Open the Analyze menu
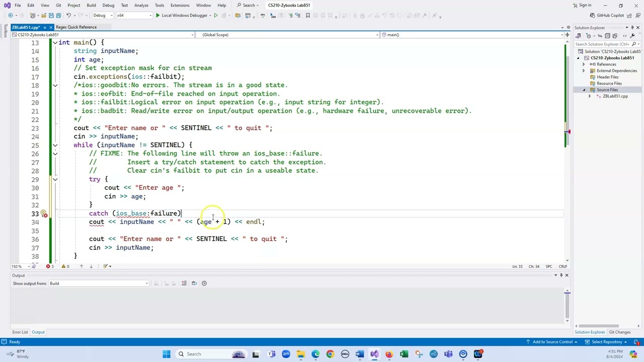 pyautogui.click(x=141, y=5)
